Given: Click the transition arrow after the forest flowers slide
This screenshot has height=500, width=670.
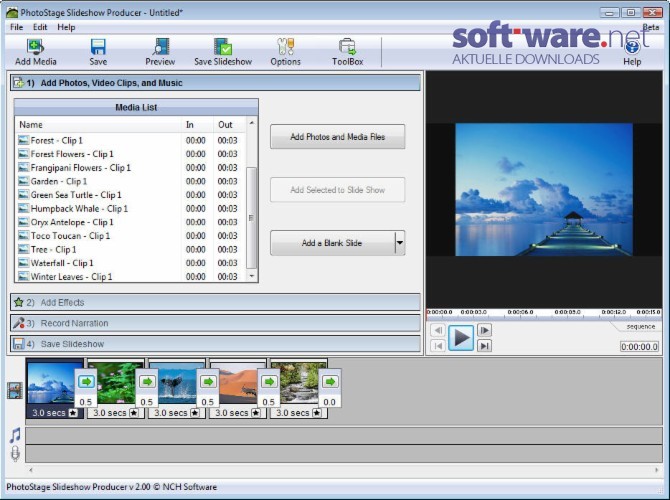Looking at the screenshot, I should (147, 381).
